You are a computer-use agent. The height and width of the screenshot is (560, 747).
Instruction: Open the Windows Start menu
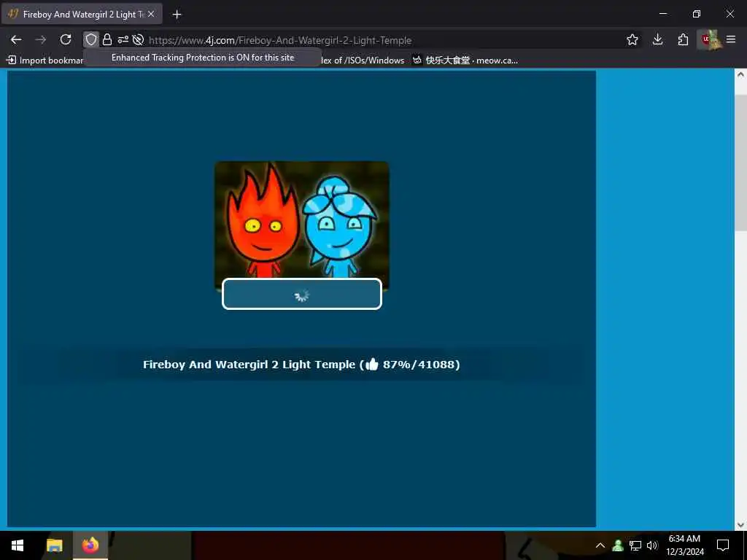(x=18, y=545)
